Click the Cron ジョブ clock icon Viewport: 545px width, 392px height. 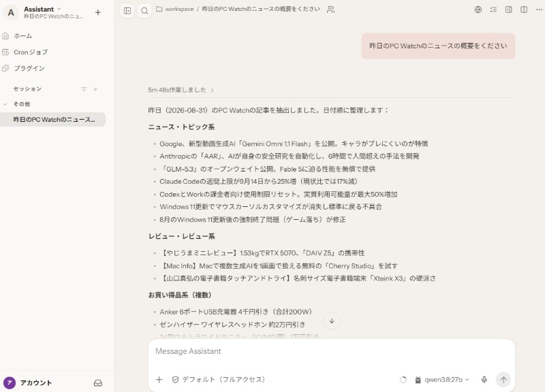click(x=5, y=52)
